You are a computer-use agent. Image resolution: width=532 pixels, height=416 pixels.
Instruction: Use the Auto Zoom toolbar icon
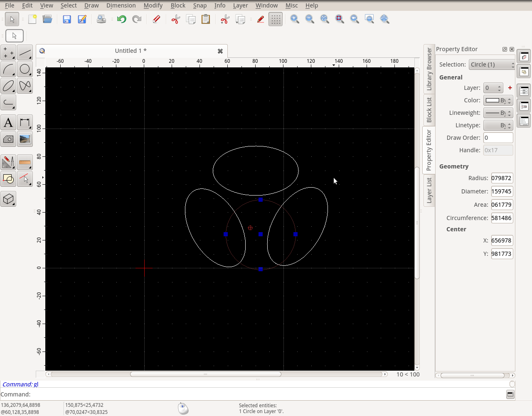(x=325, y=19)
